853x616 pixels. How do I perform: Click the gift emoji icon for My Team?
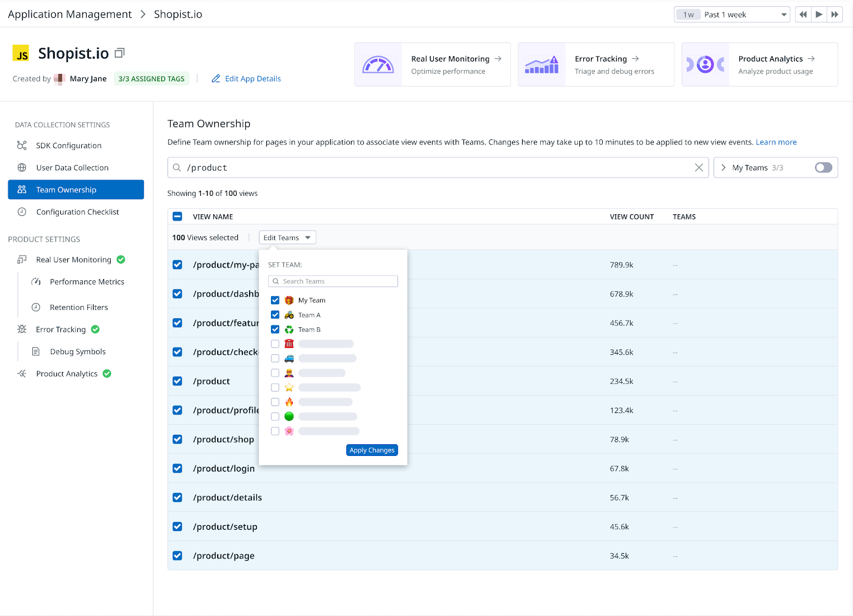pos(289,300)
